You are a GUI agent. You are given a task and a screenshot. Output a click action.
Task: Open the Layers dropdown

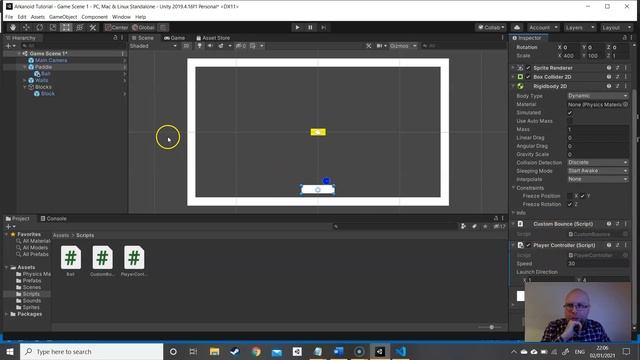pos(580,27)
